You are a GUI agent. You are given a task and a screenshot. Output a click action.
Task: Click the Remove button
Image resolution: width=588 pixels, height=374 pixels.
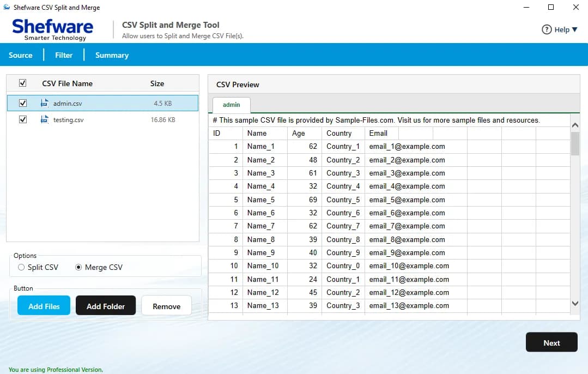coord(167,305)
